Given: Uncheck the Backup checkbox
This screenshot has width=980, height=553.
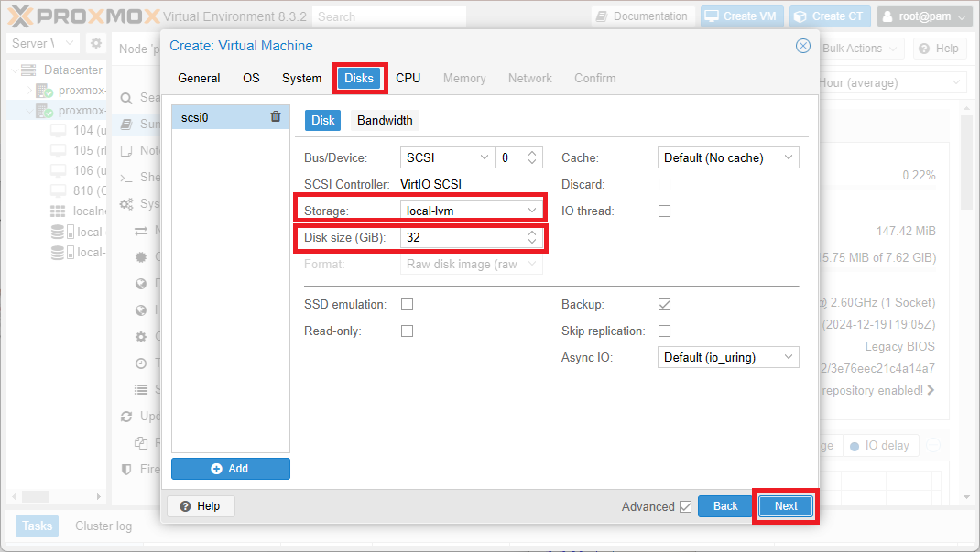Looking at the screenshot, I should (x=664, y=304).
